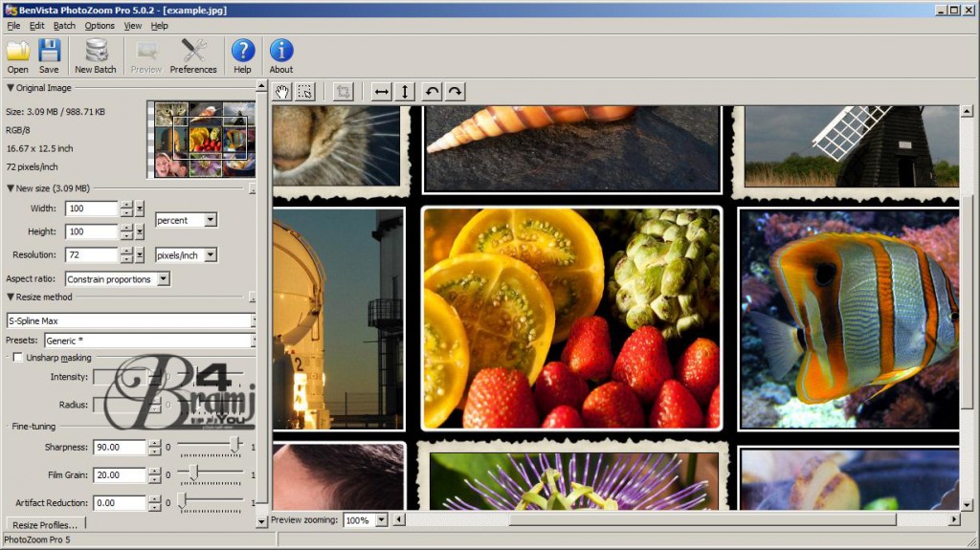
Task: Click the Width spinner arrows
Action: (126, 209)
